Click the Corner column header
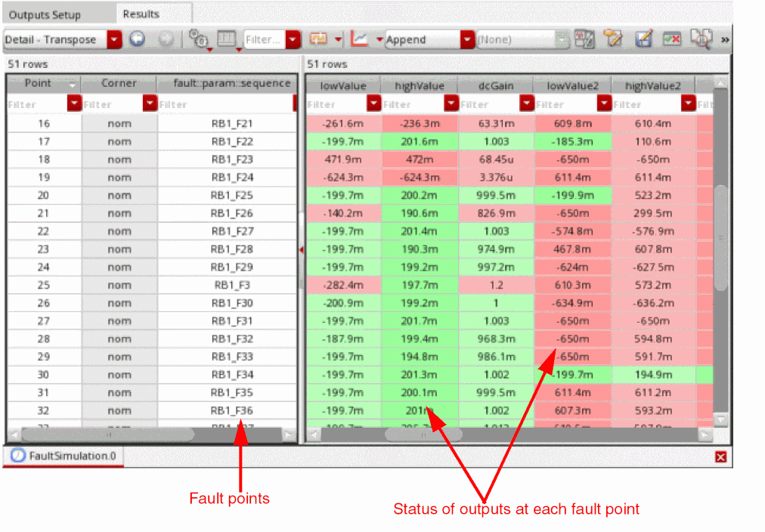765x532 pixels. click(x=119, y=83)
